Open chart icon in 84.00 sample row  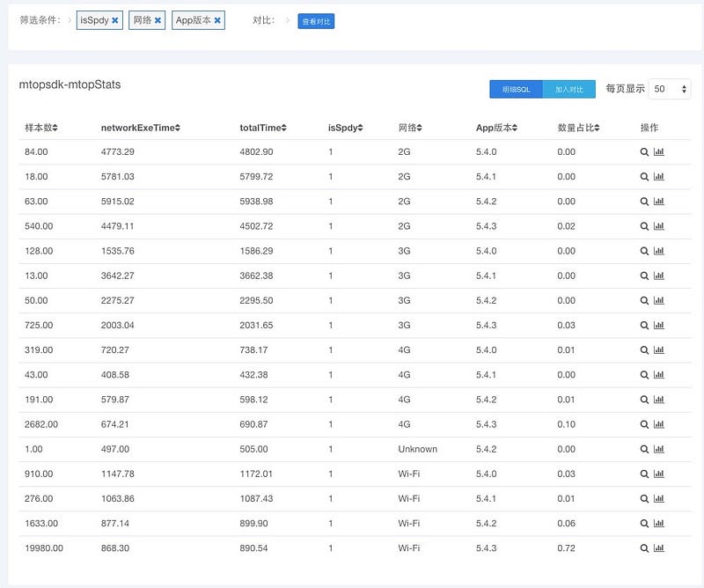[x=658, y=151]
